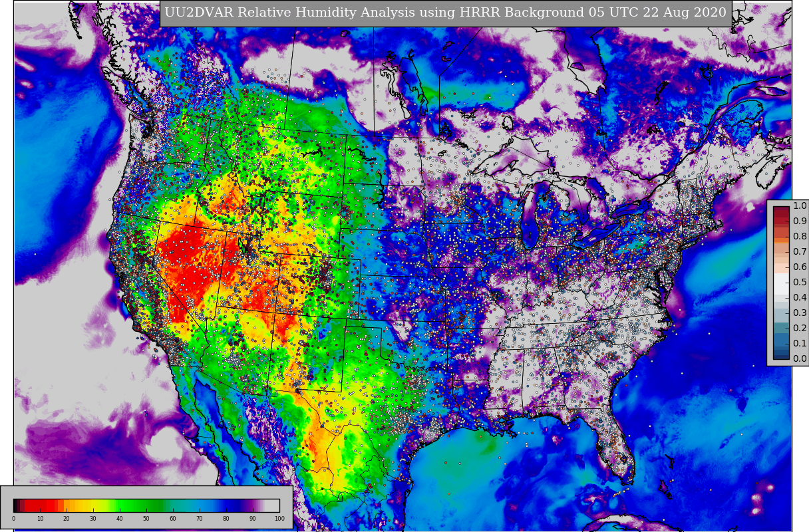Select the 0.8 label on the right colorbar

tap(800, 237)
